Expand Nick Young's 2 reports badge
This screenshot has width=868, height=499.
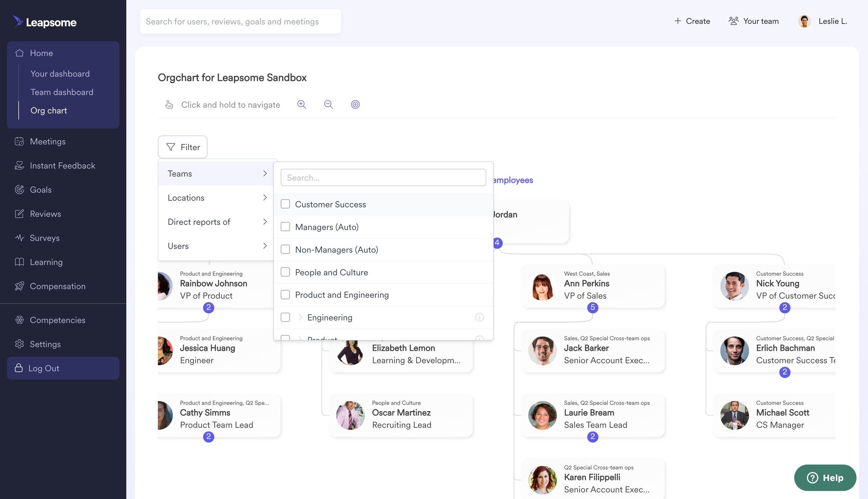click(x=785, y=308)
